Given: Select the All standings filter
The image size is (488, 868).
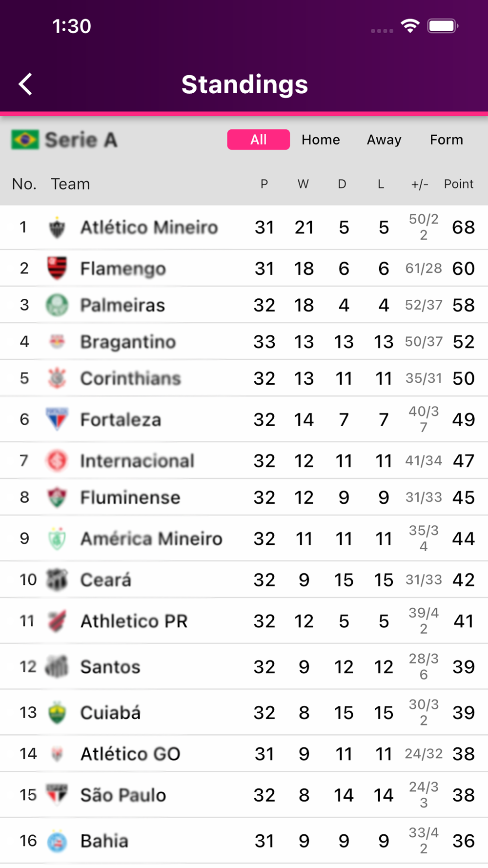Looking at the screenshot, I should (259, 140).
